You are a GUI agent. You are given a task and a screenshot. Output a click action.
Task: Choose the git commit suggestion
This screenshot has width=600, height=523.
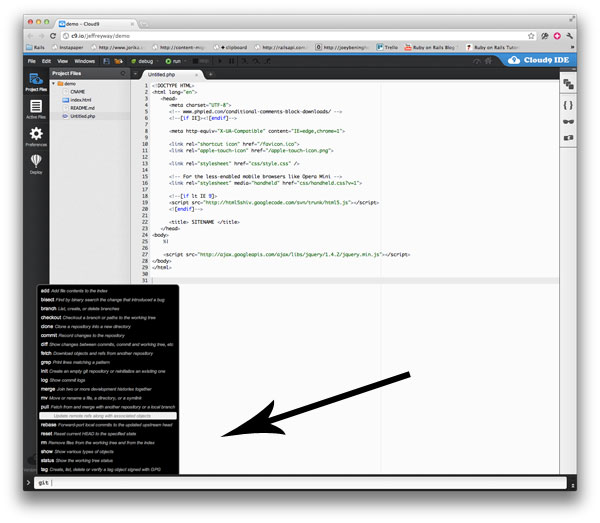click(x=108, y=336)
